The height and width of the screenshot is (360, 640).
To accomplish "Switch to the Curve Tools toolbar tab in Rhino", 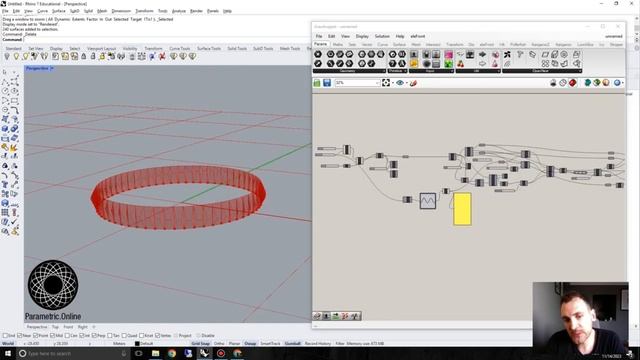I will pyautogui.click(x=180, y=49).
